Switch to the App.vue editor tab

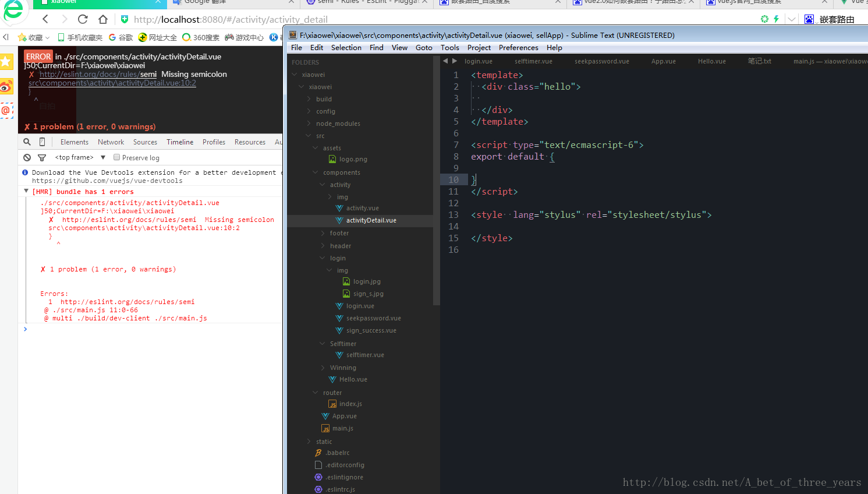pos(663,61)
